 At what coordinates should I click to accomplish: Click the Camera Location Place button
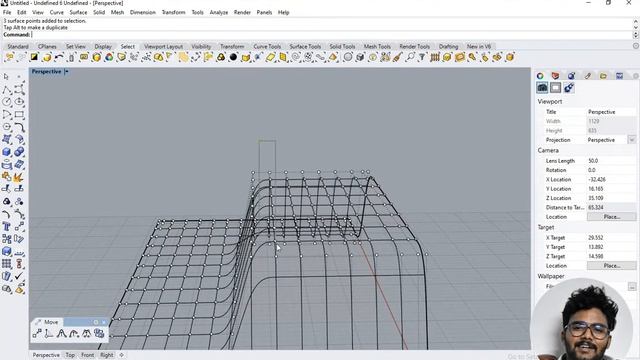pyautogui.click(x=611, y=217)
